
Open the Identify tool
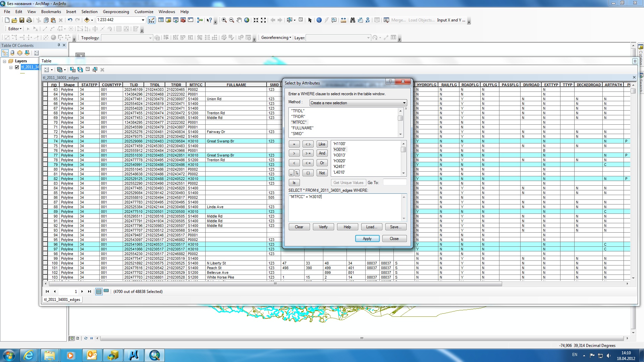(x=319, y=20)
